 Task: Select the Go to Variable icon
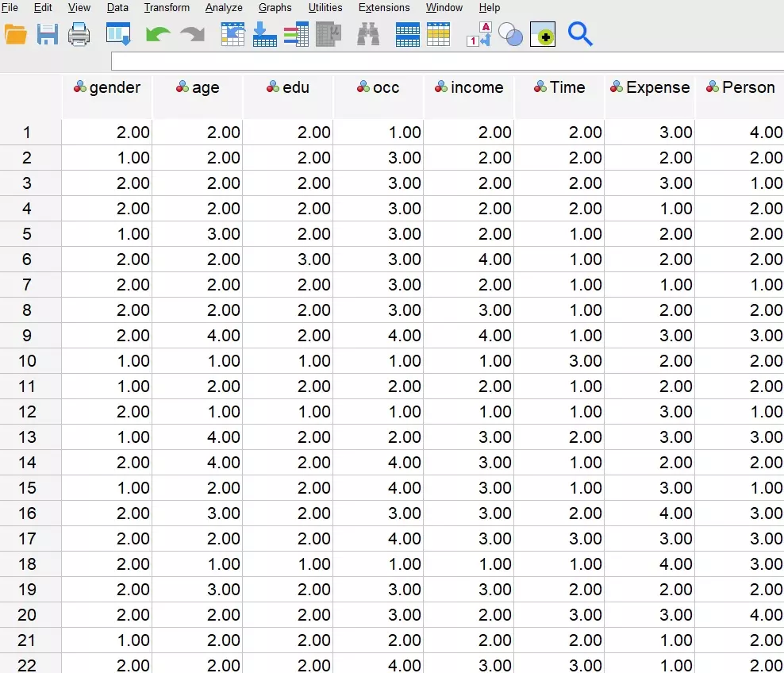point(264,34)
